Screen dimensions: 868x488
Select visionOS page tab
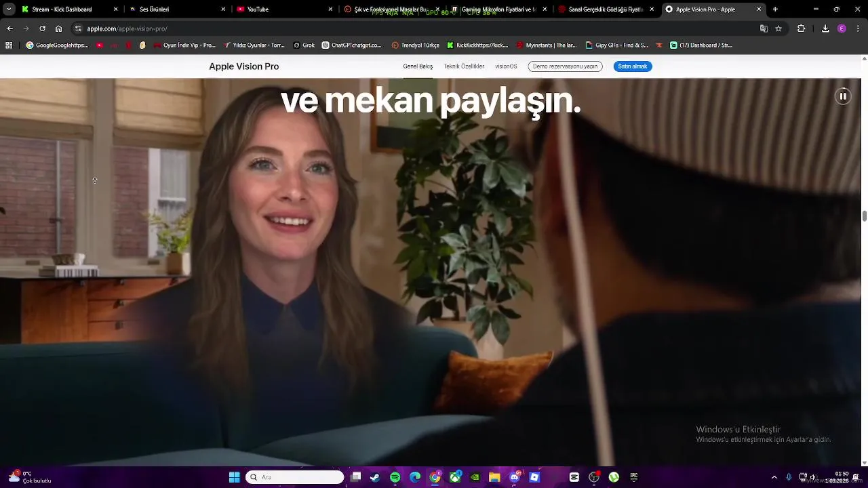pyautogui.click(x=506, y=66)
